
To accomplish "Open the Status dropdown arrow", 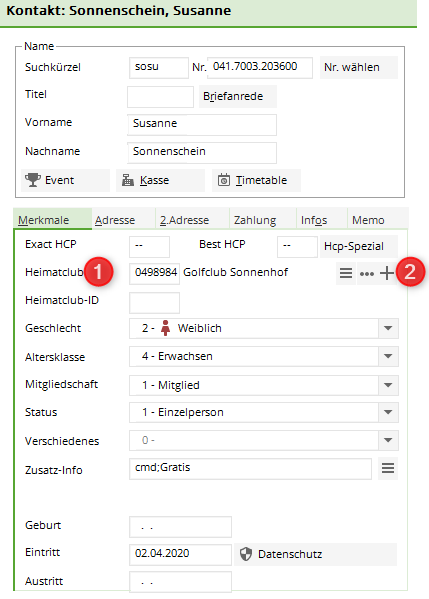I will 388,412.
